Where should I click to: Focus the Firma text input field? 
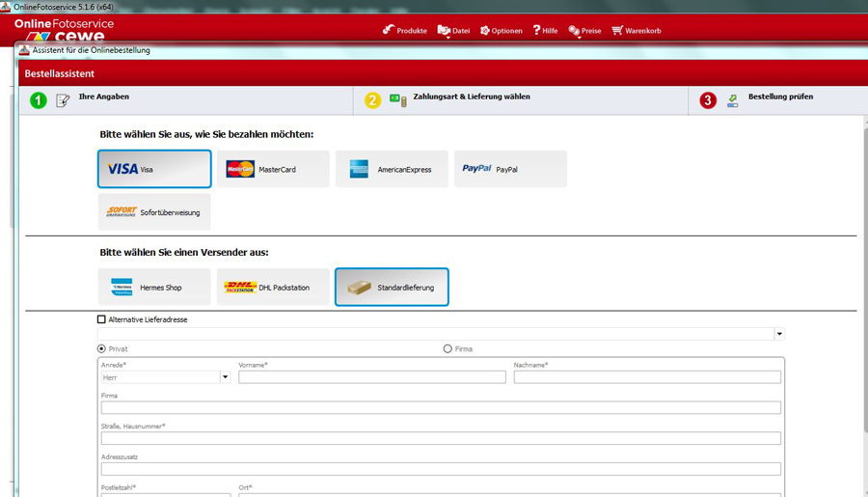pos(441,408)
